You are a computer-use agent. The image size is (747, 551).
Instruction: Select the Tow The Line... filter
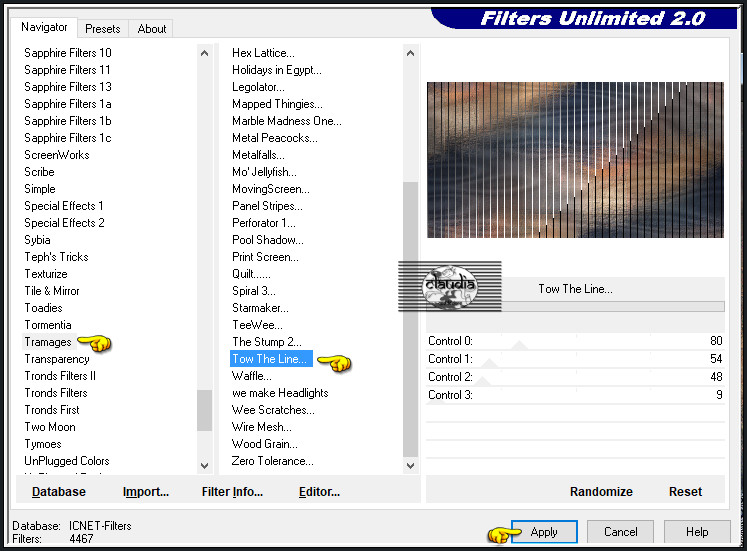pos(271,359)
